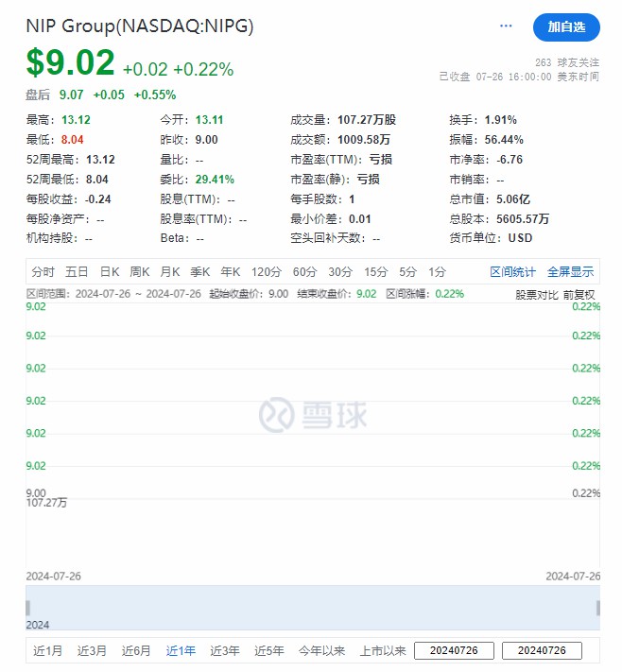622x672 pixels.
Task: Click the 结束收盘价 value 9.02
Action: 367,294
